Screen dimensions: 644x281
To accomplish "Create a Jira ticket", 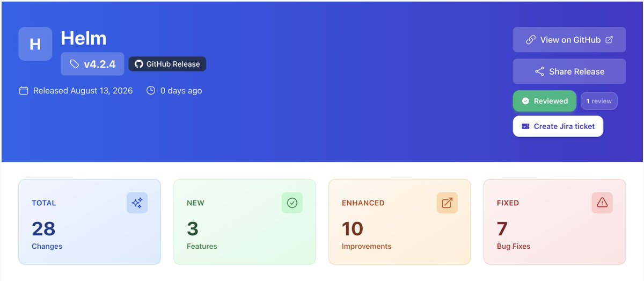I will (x=558, y=126).
